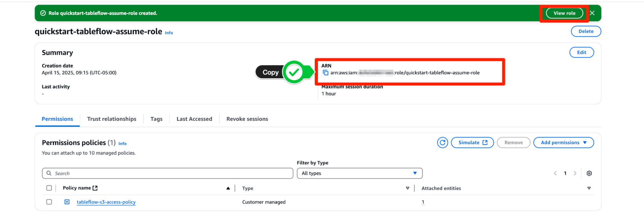Click the Delete role button

[586, 31]
